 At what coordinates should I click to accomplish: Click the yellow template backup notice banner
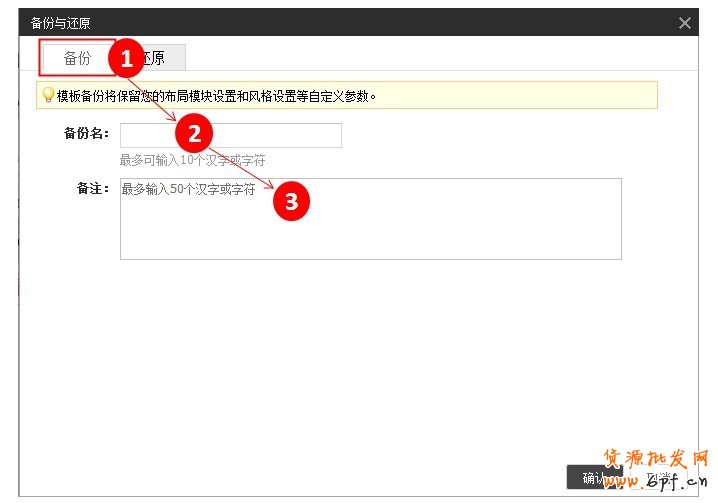pos(400,96)
